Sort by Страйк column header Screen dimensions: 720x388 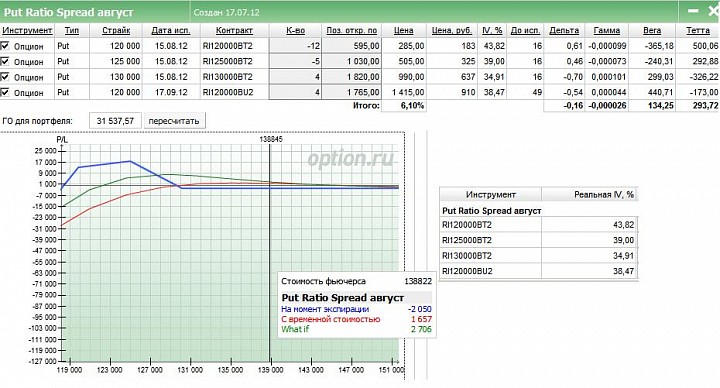click(116, 30)
